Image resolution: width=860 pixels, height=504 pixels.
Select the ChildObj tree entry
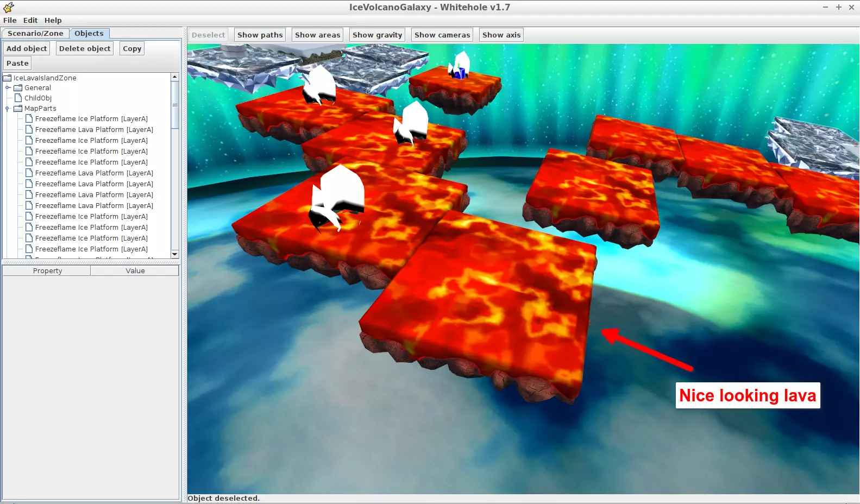click(38, 98)
